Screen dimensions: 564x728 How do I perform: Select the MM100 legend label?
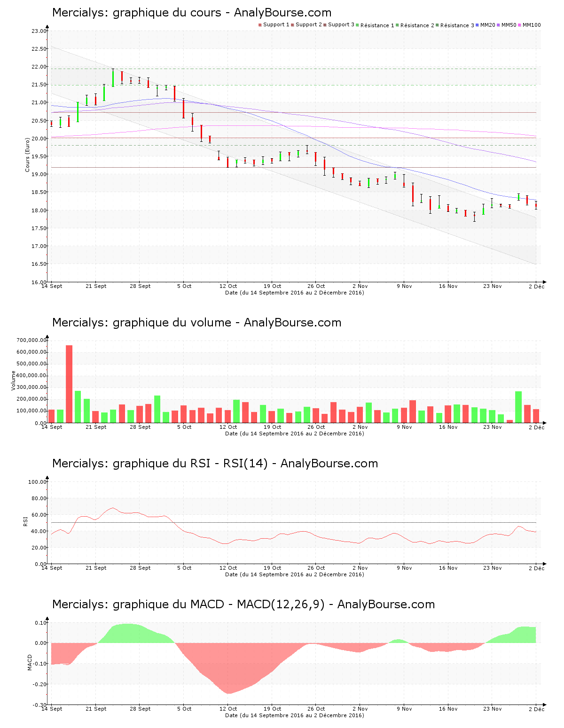coord(532,25)
